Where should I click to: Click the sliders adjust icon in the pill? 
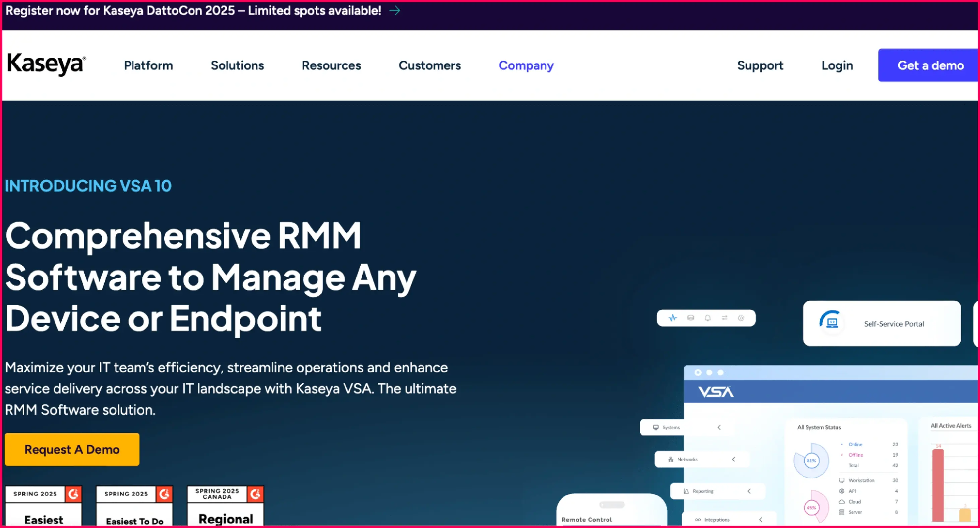click(724, 318)
